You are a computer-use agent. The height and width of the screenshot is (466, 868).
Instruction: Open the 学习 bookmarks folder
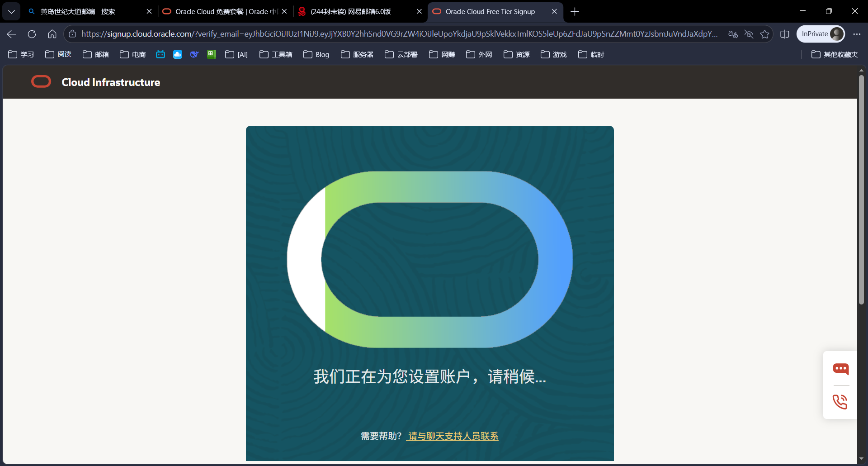pyautogui.click(x=21, y=54)
